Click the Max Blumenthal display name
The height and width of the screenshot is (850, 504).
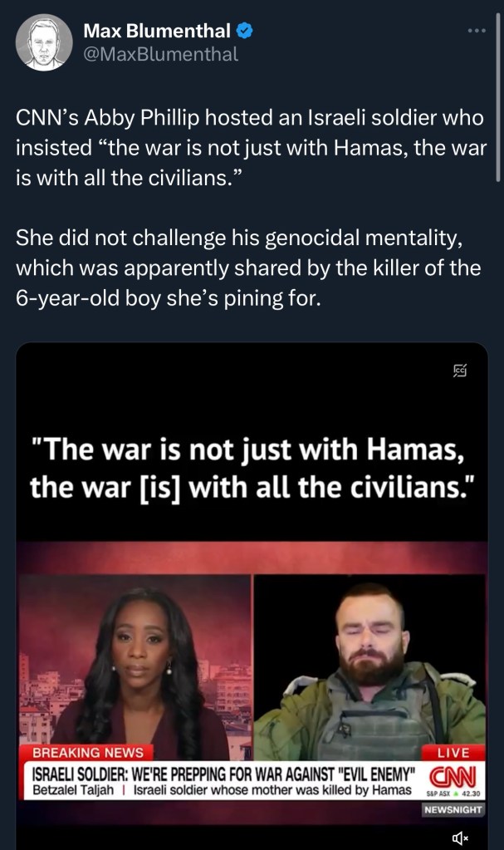pos(157,31)
